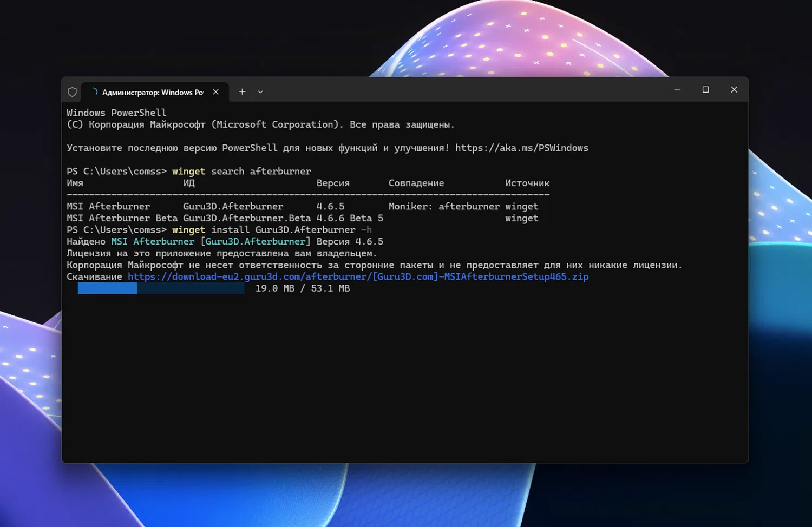Image resolution: width=812 pixels, height=527 pixels.
Task: Close the Terminal window
Action: pyautogui.click(x=734, y=89)
